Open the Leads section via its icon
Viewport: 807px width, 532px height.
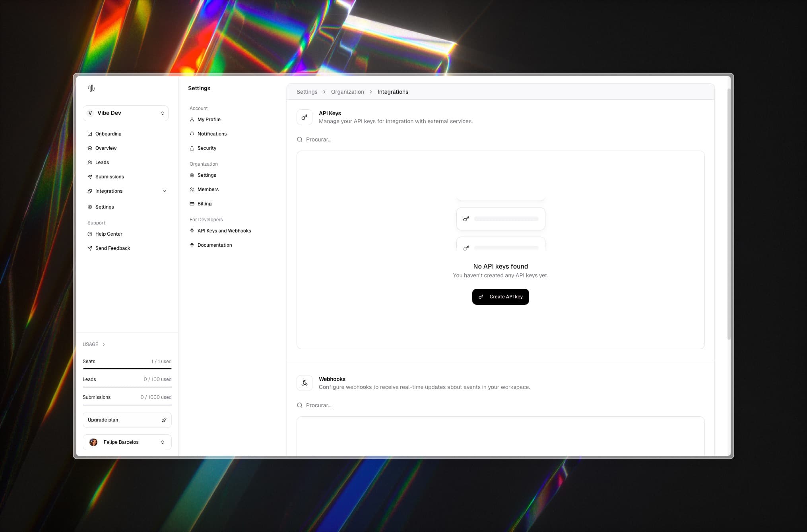tap(89, 162)
